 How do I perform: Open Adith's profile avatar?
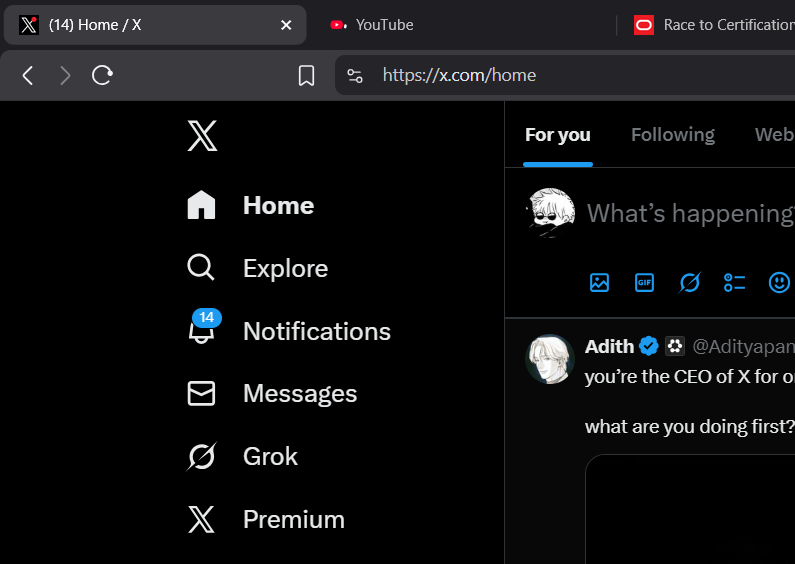point(550,359)
